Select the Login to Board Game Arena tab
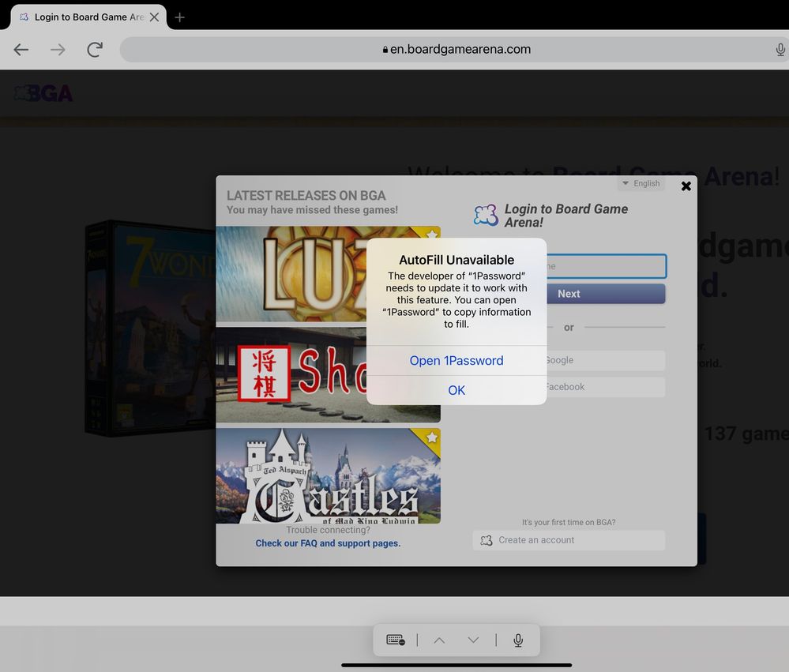The width and height of the screenshot is (789, 672). point(88,17)
